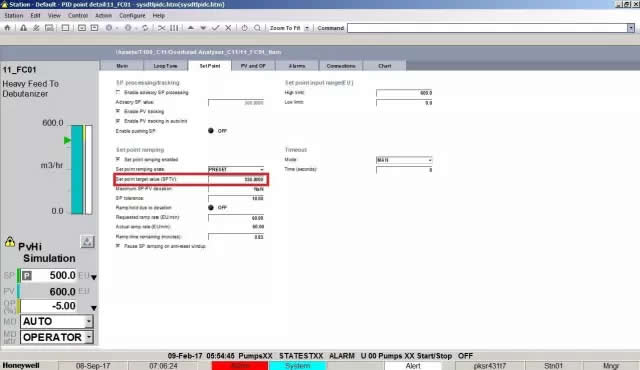Toggle Set point ramping enabled checkbox
Screen dimensions: 640x370
click(118, 159)
